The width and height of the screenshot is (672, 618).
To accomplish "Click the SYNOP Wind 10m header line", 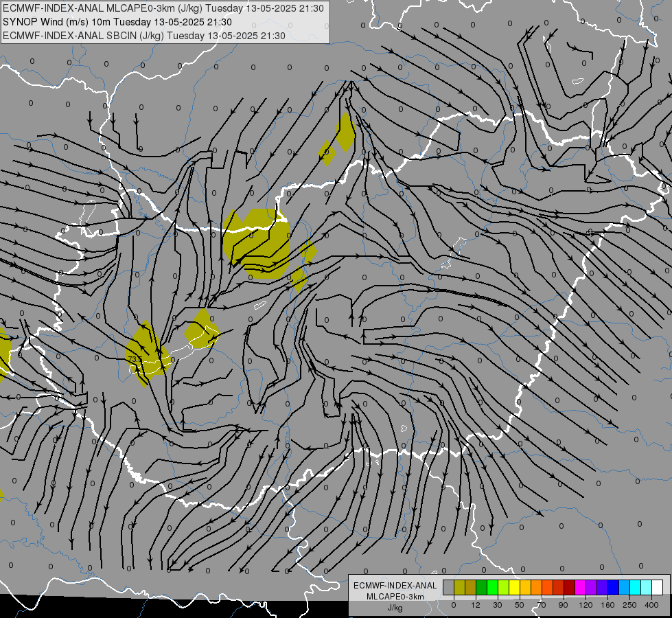I will click(x=117, y=22).
